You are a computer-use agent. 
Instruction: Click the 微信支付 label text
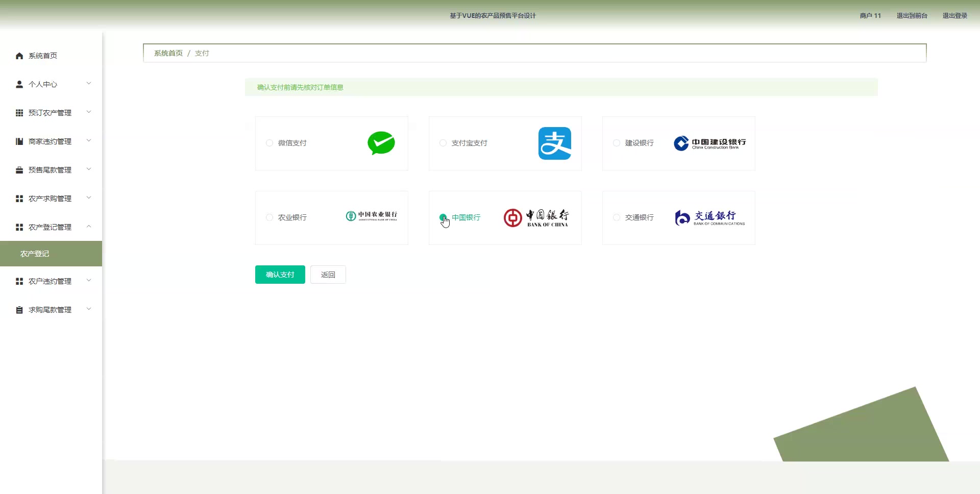pos(292,143)
